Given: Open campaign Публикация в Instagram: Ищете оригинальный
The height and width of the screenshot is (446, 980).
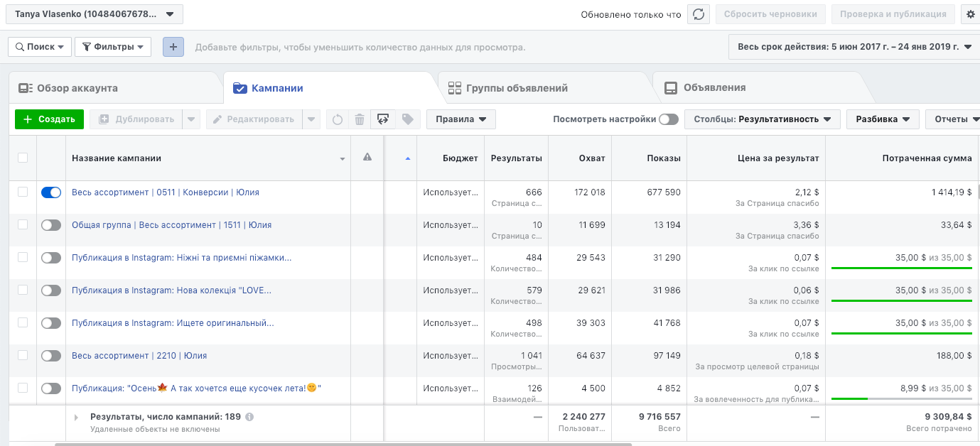Looking at the screenshot, I should pos(173,323).
